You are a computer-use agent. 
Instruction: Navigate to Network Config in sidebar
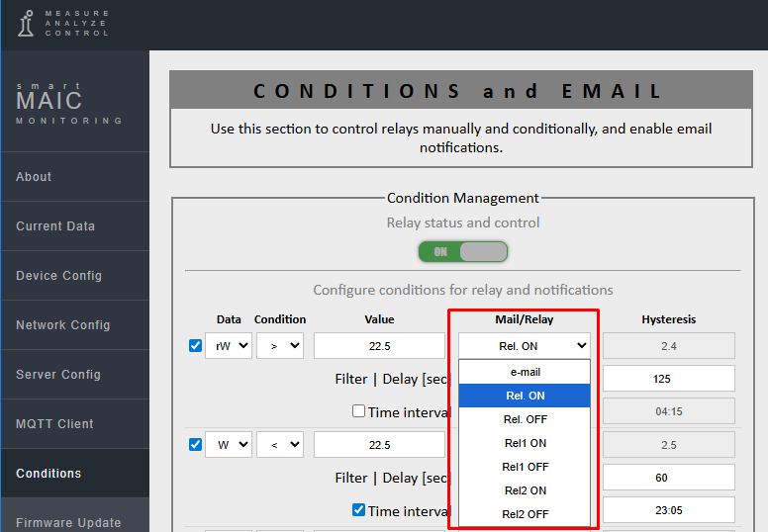63,325
